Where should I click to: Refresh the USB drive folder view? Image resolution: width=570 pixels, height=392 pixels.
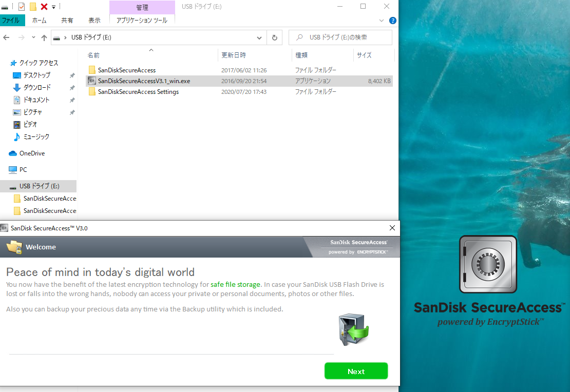pos(274,37)
